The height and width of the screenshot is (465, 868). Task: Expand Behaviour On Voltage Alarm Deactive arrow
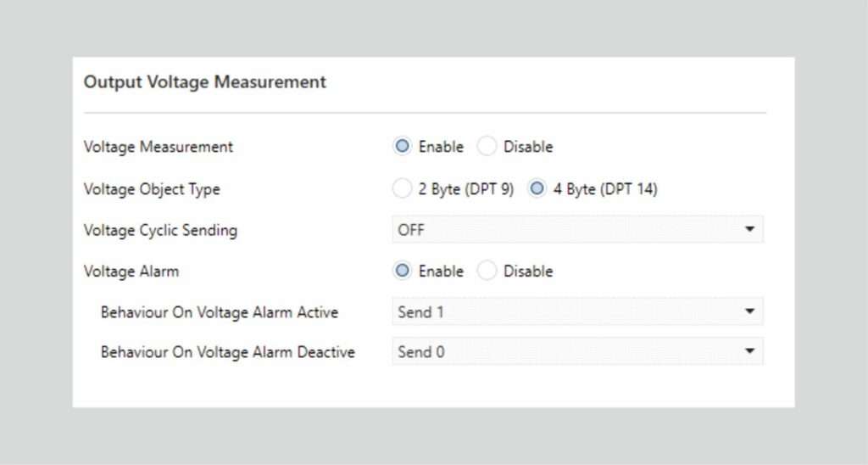point(749,351)
